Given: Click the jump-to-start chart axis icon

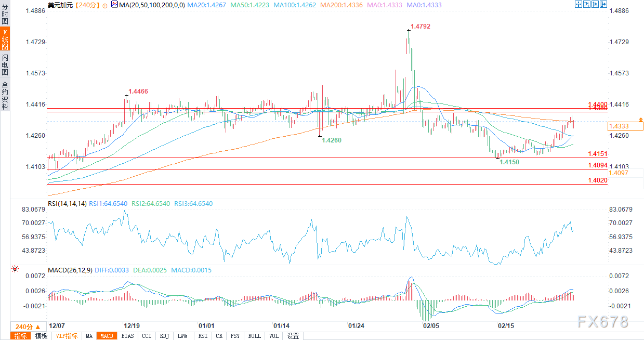Looking at the screenshot, I should pos(586,4).
